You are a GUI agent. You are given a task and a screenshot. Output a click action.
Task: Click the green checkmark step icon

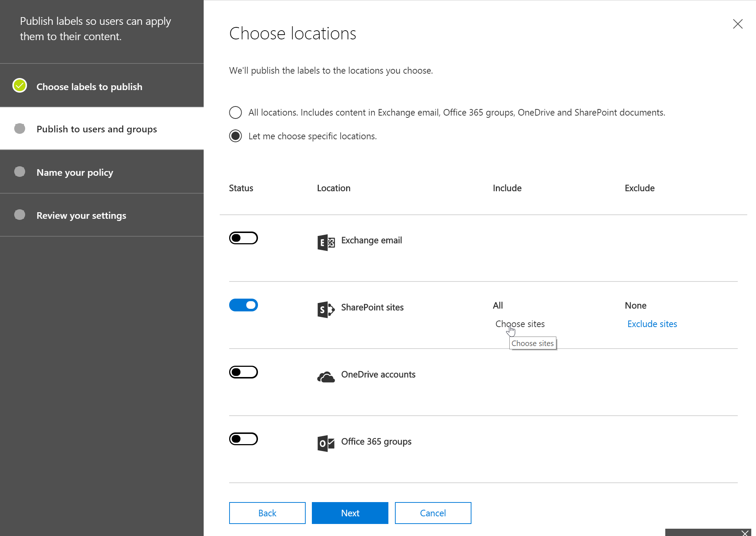[x=20, y=86]
